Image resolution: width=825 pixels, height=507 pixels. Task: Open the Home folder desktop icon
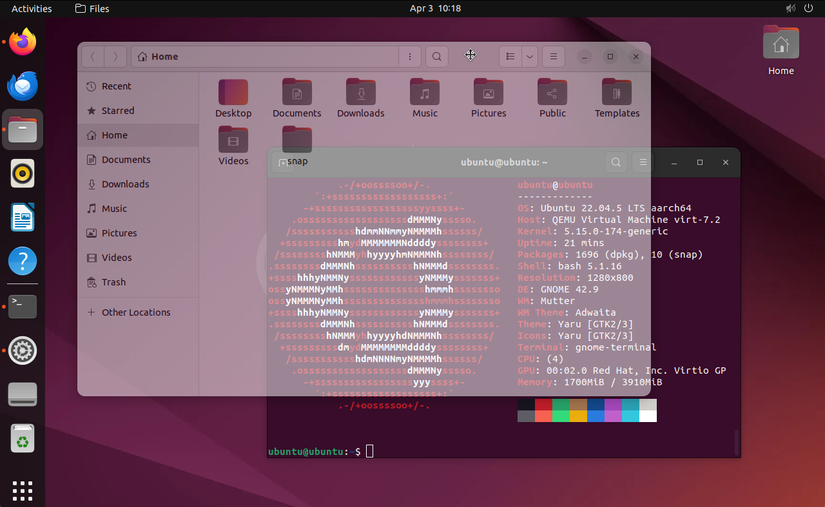tap(781, 51)
